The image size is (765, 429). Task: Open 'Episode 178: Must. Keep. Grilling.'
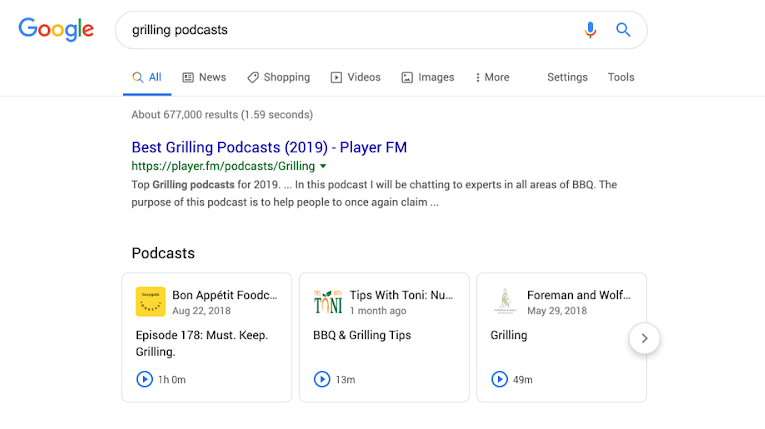(x=202, y=343)
